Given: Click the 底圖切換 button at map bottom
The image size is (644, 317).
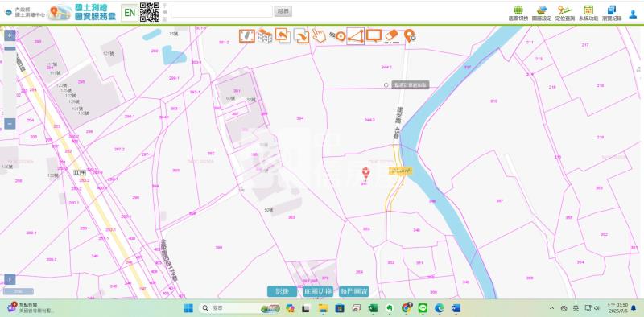Looking at the screenshot, I should pyautogui.click(x=318, y=291).
